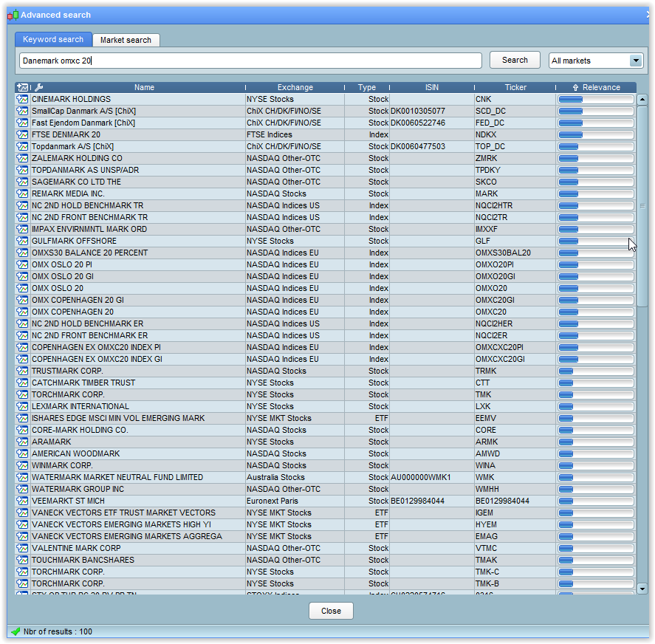Click the Nbr of results status text

tap(58, 631)
